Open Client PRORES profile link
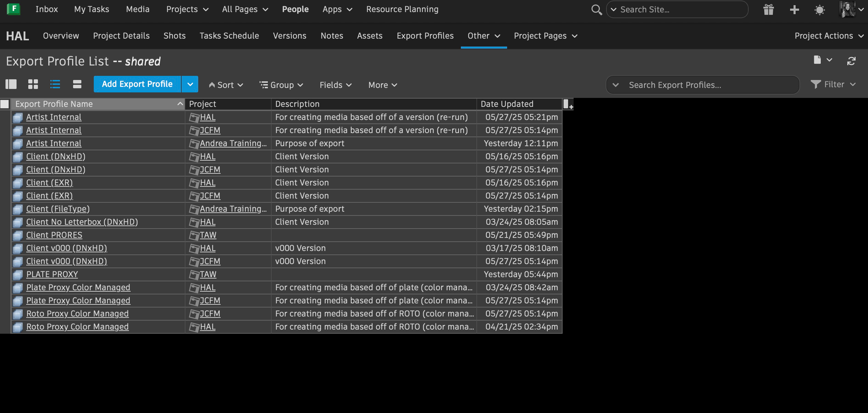This screenshot has width=868, height=413. (54, 235)
